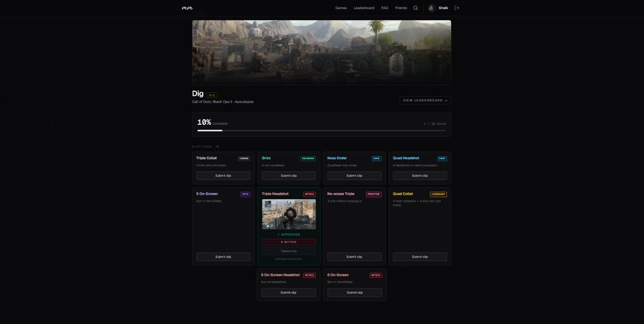Submit clip for Grizz

coord(289,176)
